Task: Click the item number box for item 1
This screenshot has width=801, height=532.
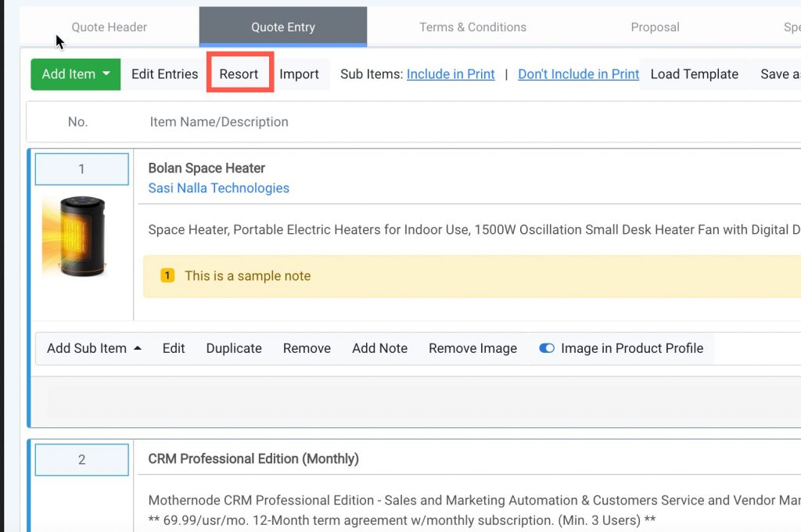Action: tap(81, 168)
